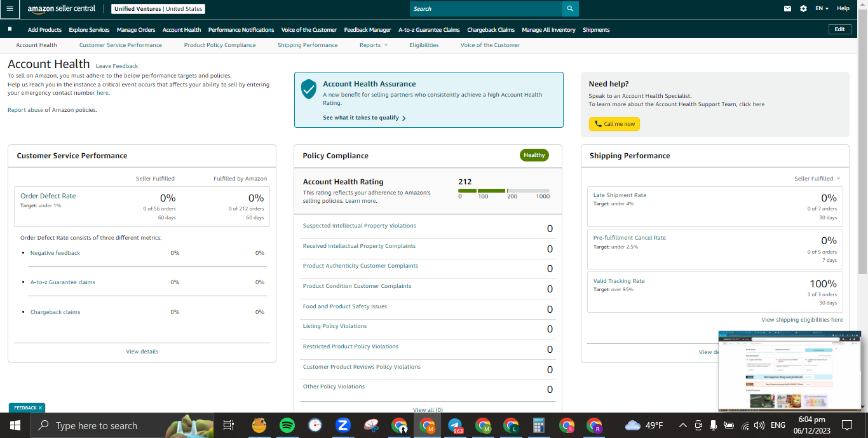Switch to Product Policy Compliance tab
Viewport: 868px width, 438px height.
click(220, 45)
